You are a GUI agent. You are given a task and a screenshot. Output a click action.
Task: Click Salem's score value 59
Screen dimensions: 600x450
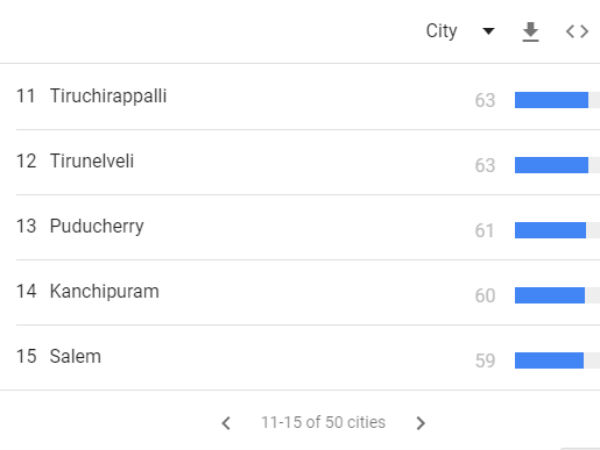pos(485,360)
